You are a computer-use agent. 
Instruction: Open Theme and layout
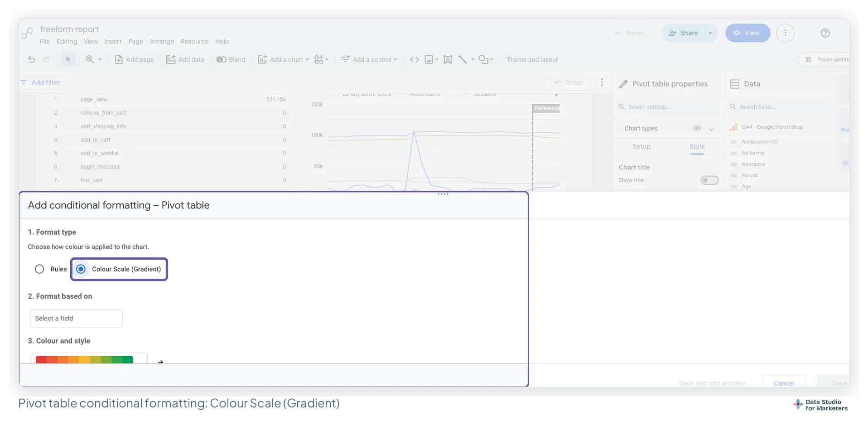coord(532,59)
